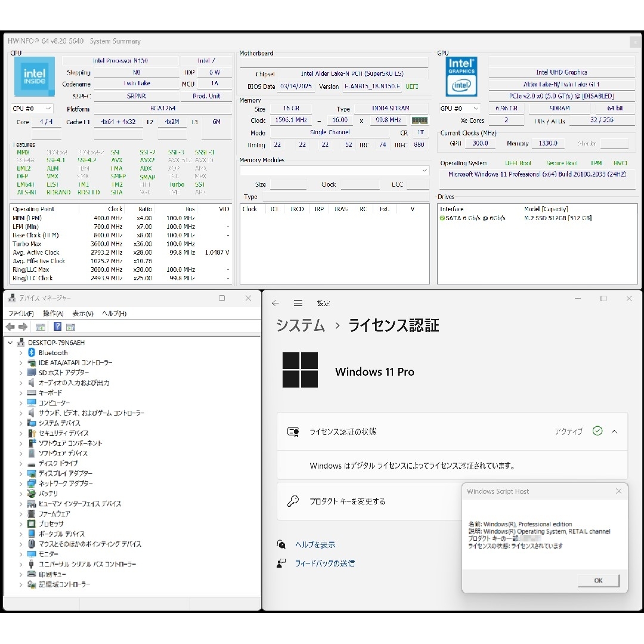Open the Settings hamburger navigation menu
This screenshot has width=644, height=644.
coord(298,303)
